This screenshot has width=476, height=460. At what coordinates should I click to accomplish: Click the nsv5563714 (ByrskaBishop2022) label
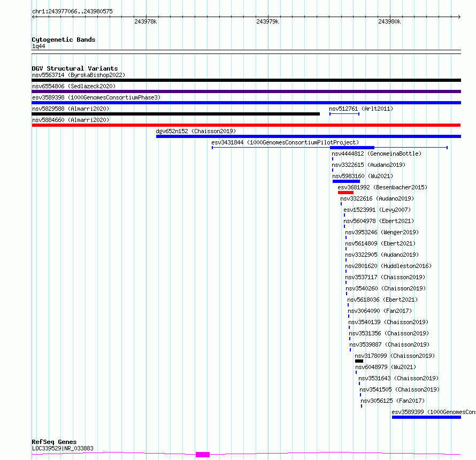coord(79,75)
